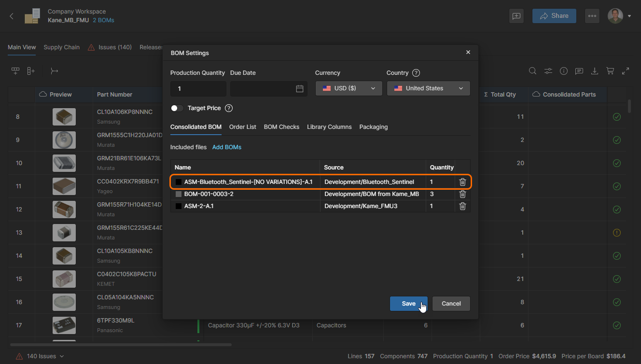
Task: Click the color swatch for ASM-Bluetooth_Sentinel
Action: pos(179,182)
